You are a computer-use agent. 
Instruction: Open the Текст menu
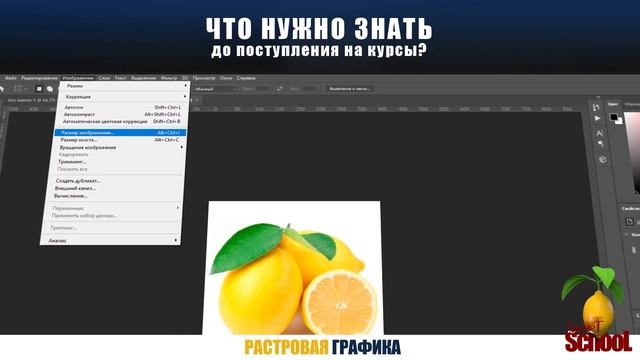pos(120,78)
